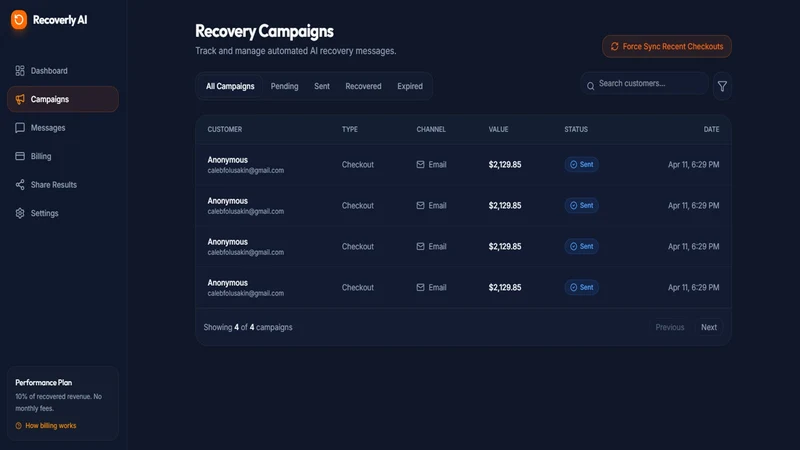Click the CUSTOMER column header

[x=224, y=129]
